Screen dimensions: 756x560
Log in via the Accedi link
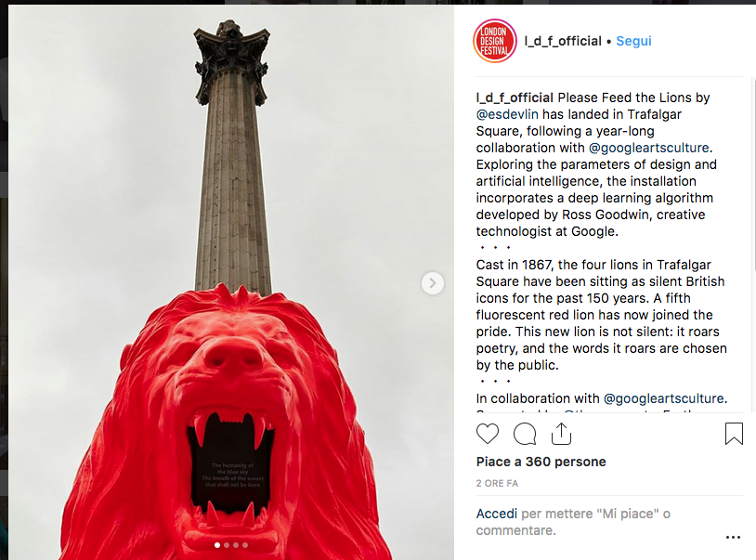click(x=497, y=514)
